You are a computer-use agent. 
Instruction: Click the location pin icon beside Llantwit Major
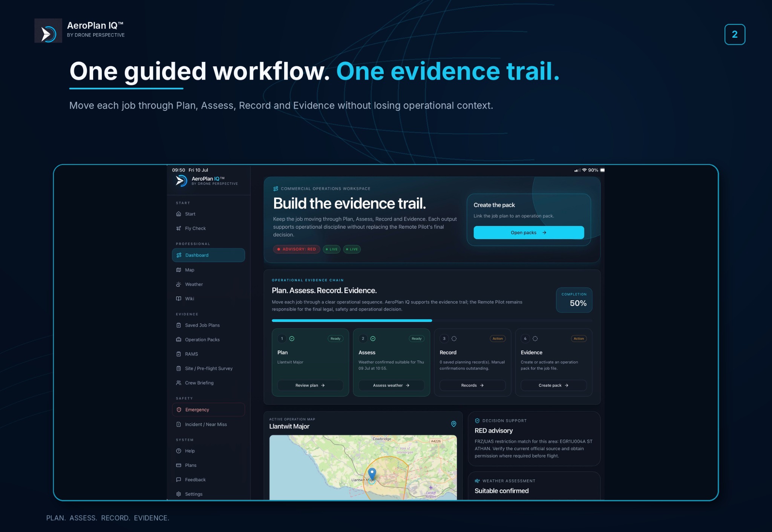(453, 424)
